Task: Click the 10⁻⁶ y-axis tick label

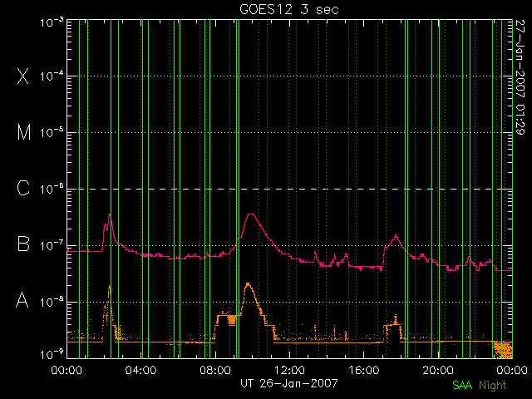Action: (52, 189)
